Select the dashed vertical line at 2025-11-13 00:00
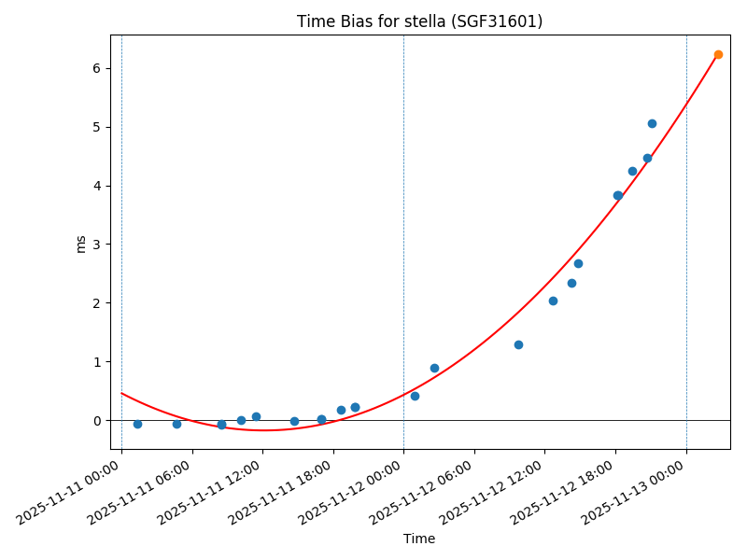This screenshot has width=747, height=560. pos(686,233)
